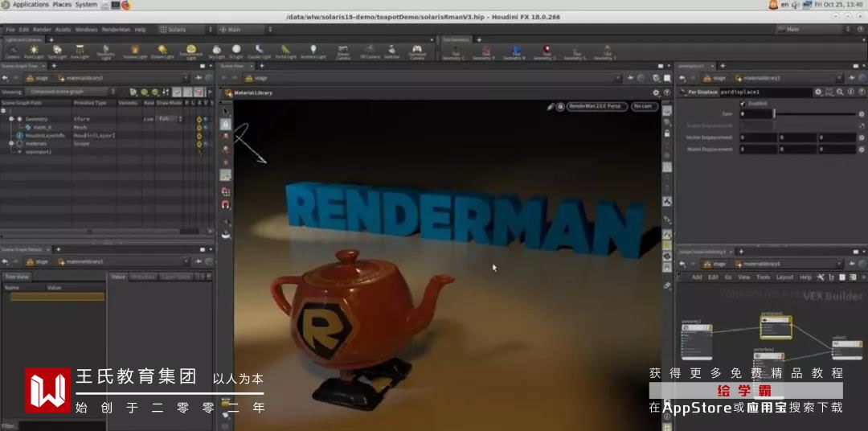Select the VR Camera shelf tool
The image size is (868, 431).
click(x=369, y=51)
